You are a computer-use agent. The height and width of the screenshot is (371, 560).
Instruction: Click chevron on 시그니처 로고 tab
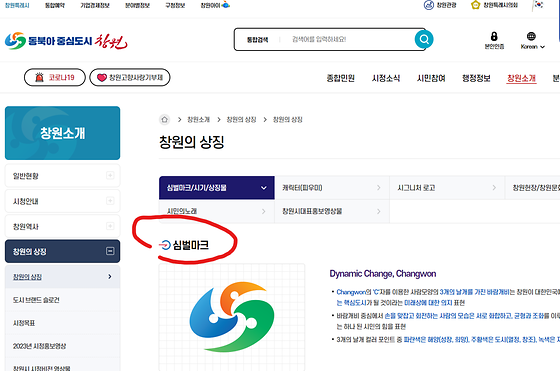tap(494, 188)
